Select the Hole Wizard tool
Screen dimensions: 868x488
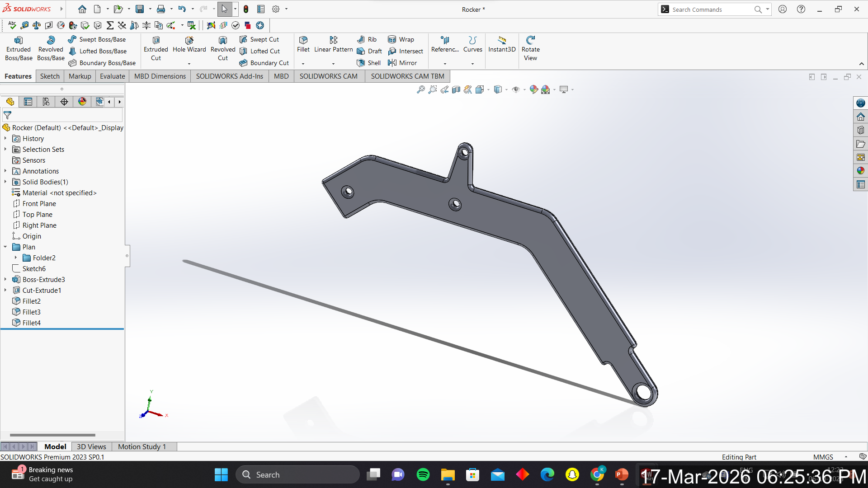pyautogui.click(x=189, y=40)
